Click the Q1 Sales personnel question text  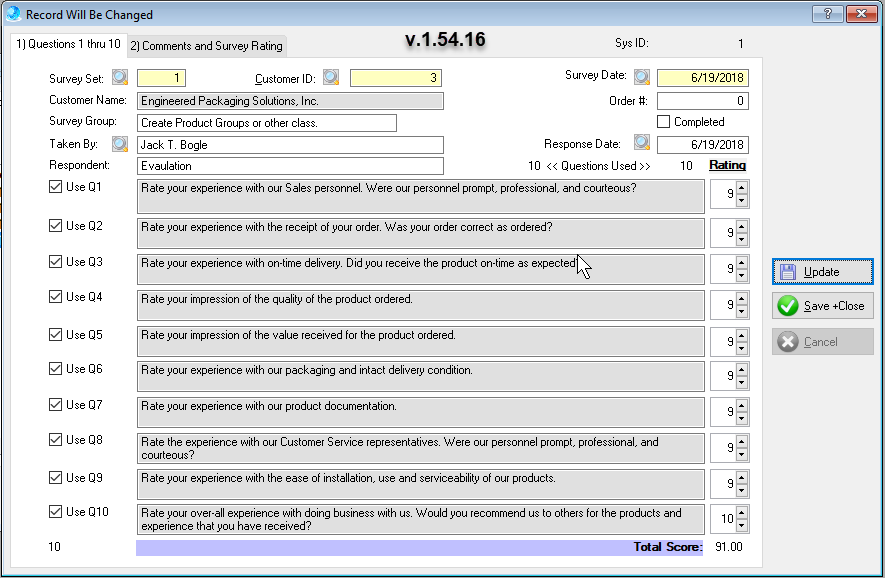tap(420, 196)
